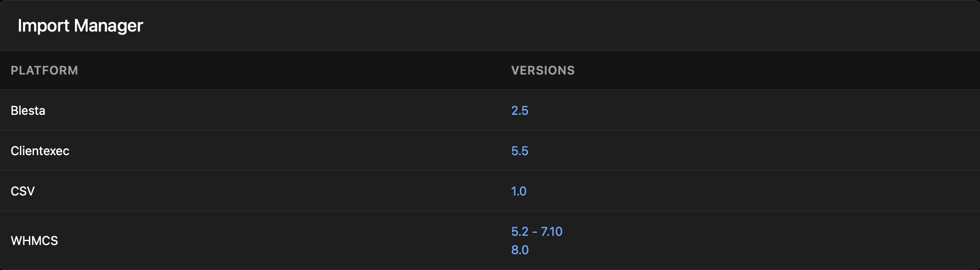
Task: Pick the older WHMCS 5.2 - 7.10 importer
Action: coord(536,231)
